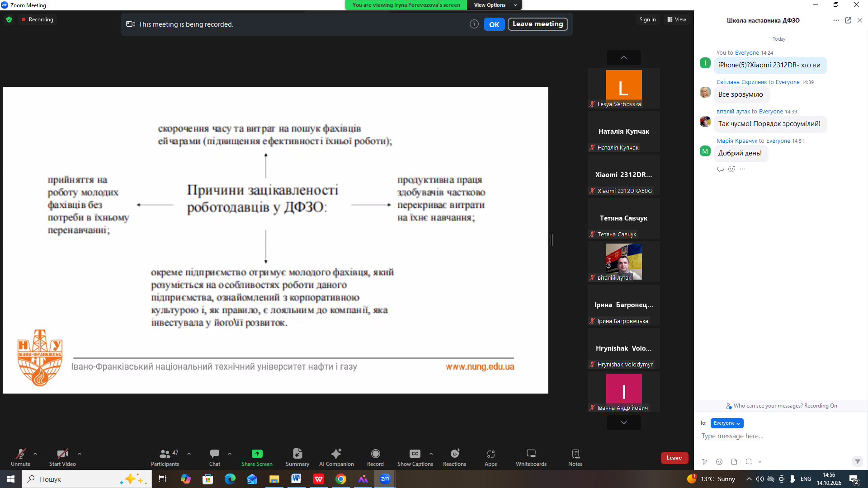Open audio options arrow next to Unmute
868x488 pixels.
tap(35, 454)
